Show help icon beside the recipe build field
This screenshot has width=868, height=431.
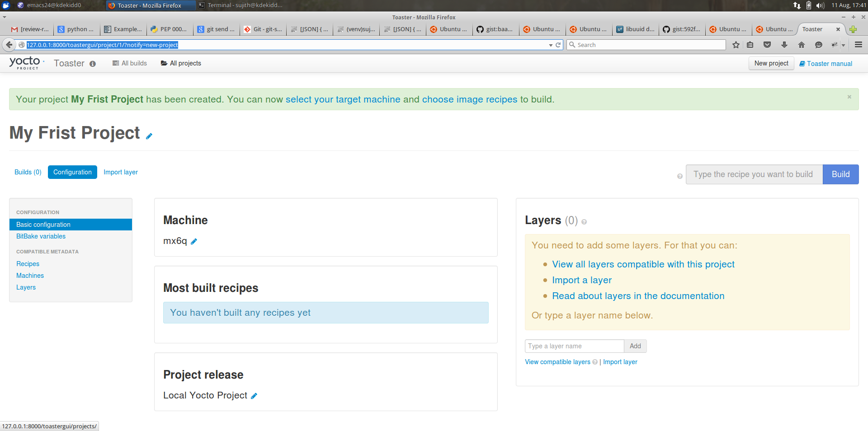click(x=680, y=176)
